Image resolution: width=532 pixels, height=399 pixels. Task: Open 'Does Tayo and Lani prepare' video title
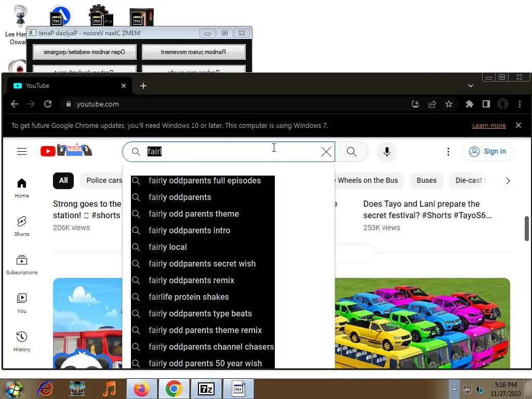point(428,210)
